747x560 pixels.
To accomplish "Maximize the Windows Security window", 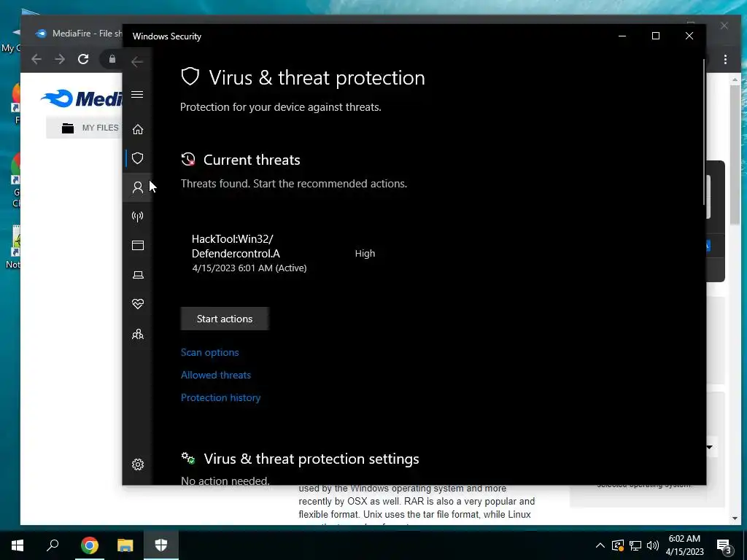I will pyautogui.click(x=656, y=36).
